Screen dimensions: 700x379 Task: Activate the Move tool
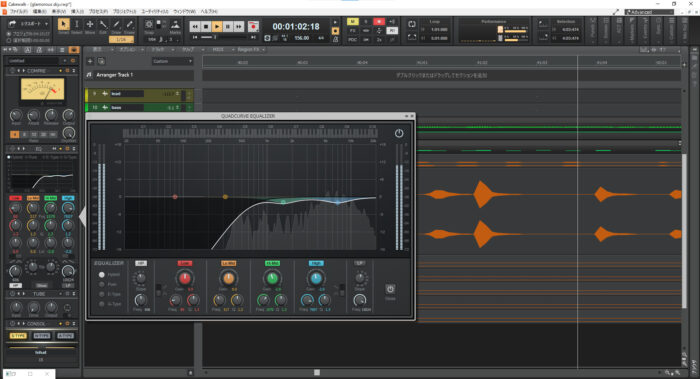pyautogui.click(x=90, y=24)
